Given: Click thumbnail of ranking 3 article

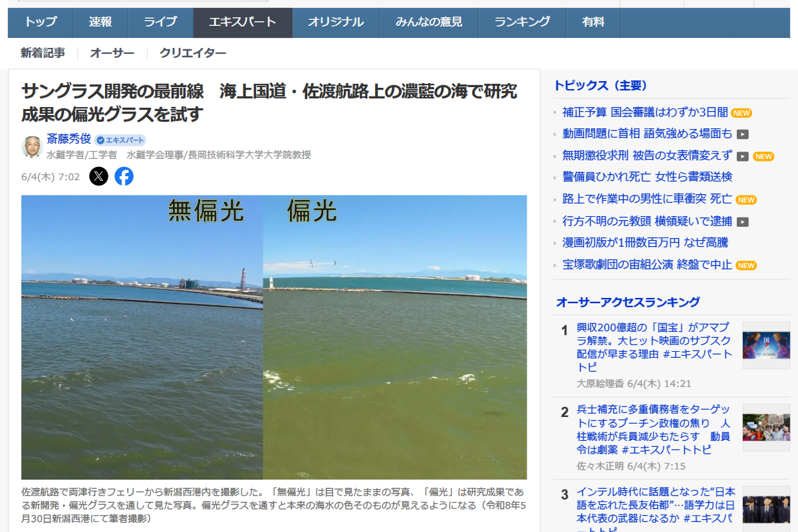Looking at the screenshot, I should [x=766, y=509].
